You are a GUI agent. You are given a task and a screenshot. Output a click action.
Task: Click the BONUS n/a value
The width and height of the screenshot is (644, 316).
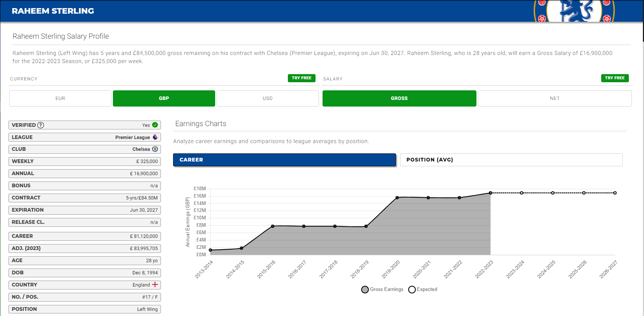154,185
